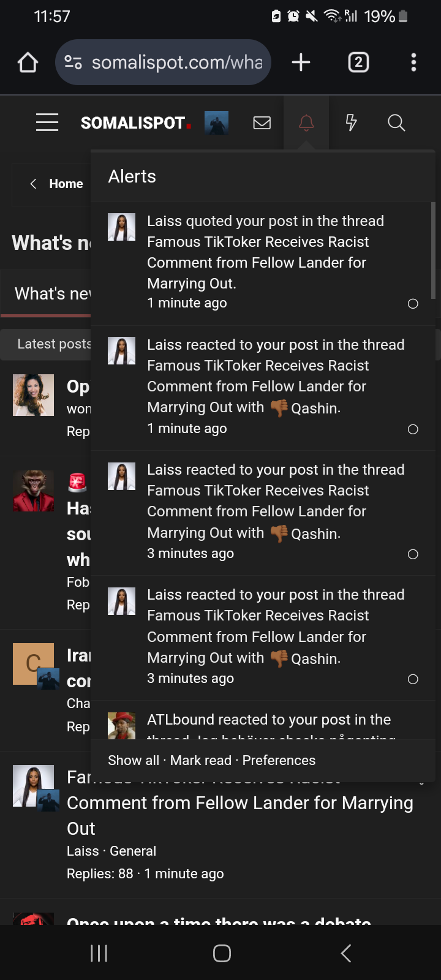The height and width of the screenshot is (980, 441).
Task: Open the browser home page icon
Action: 28,62
